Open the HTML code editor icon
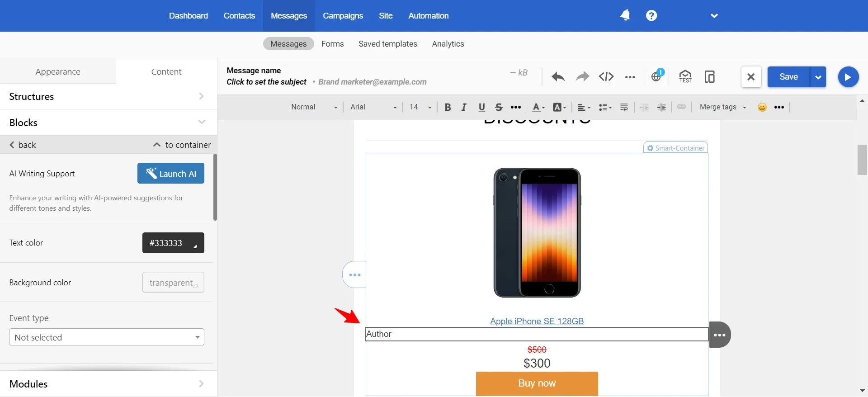Screen dimensions: 868x397 tap(606, 77)
